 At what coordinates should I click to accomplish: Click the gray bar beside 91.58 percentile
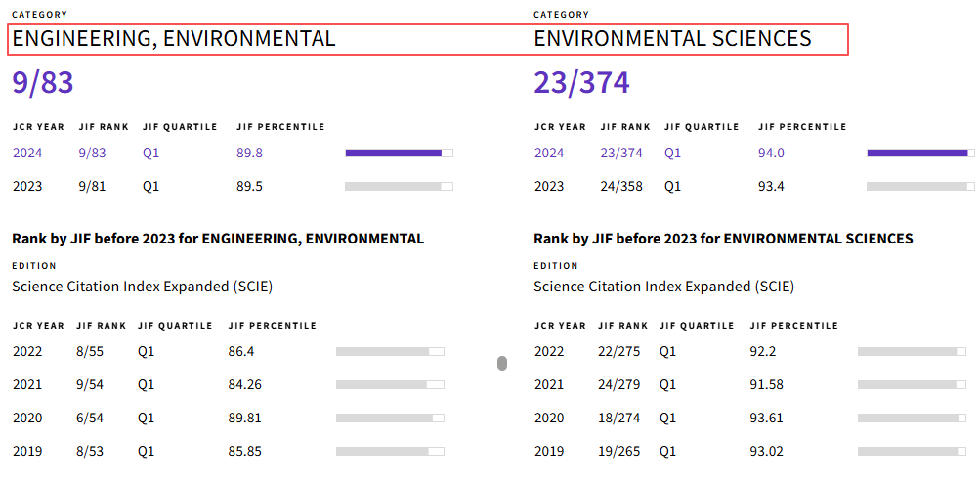[x=912, y=384]
